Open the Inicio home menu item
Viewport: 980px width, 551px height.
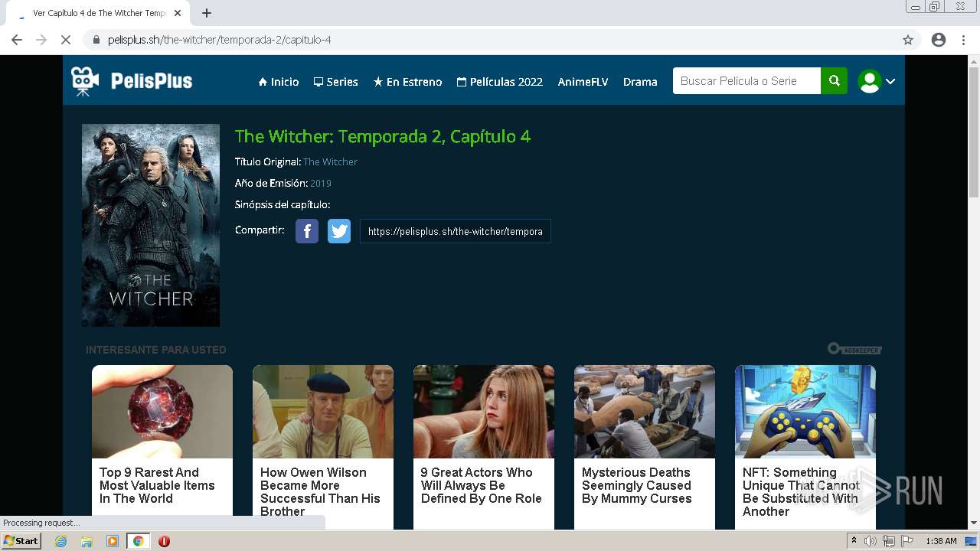click(x=279, y=82)
